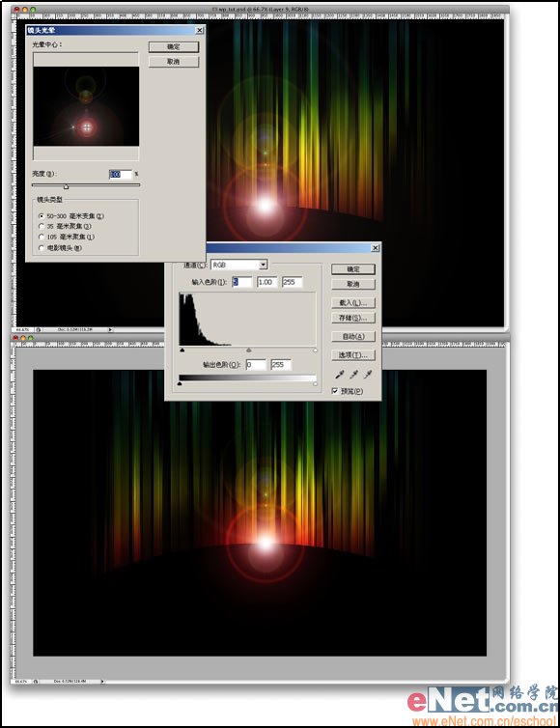Pick the white point eyedropper in Levels

[x=368, y=375]
